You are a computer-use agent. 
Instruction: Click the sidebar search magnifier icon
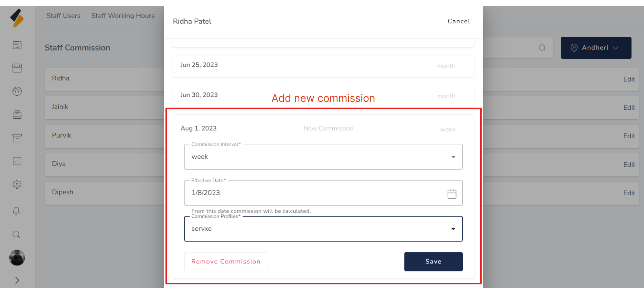(16, 235)
